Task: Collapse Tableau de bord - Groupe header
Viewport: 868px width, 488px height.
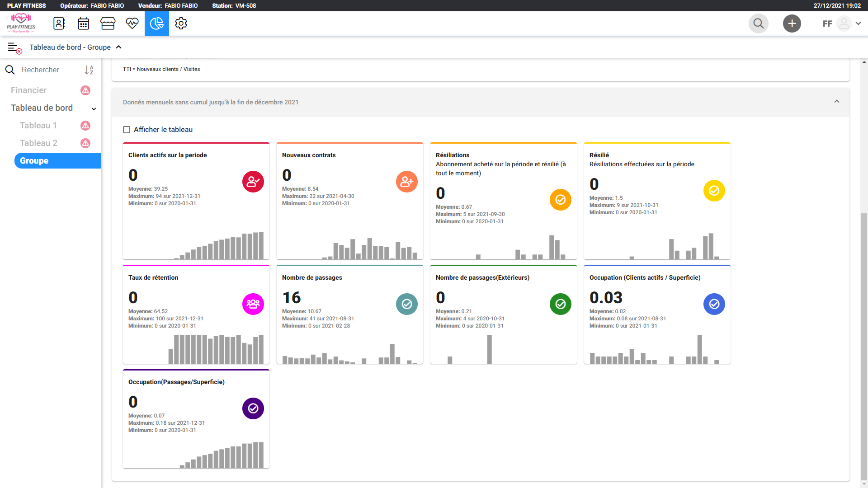Action: pos(119,47)
